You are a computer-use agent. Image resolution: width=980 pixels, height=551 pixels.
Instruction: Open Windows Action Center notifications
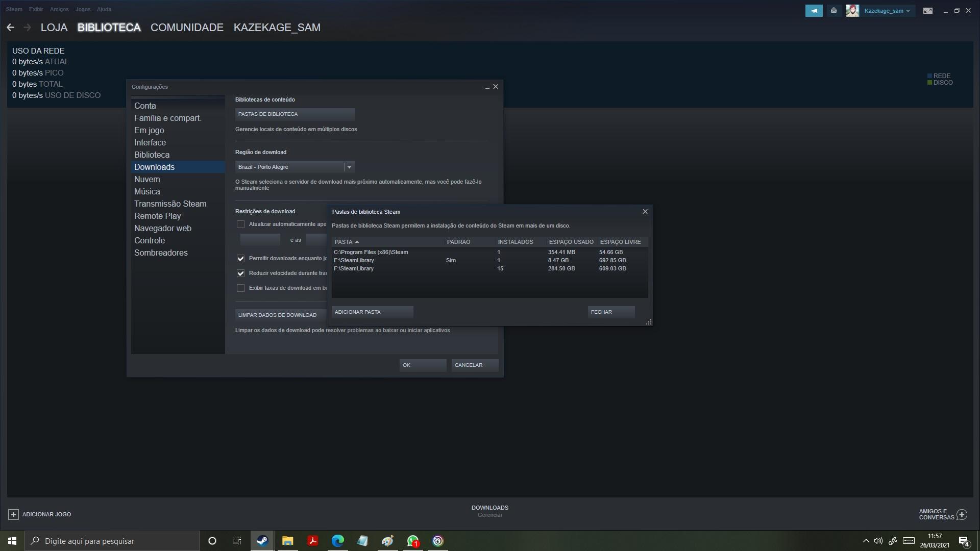[x=964, y=541]
